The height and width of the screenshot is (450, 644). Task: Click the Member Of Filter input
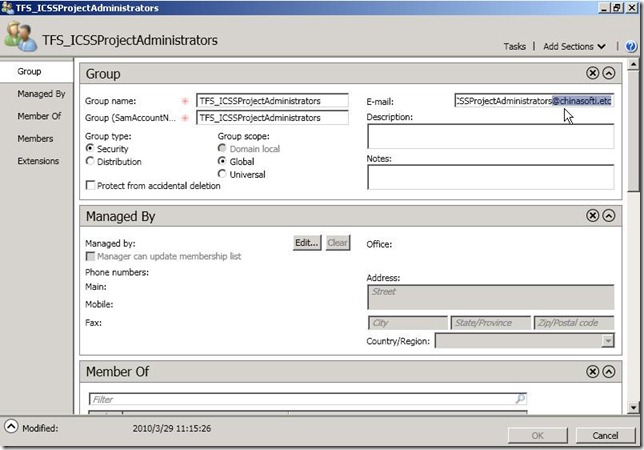(308, 399)
